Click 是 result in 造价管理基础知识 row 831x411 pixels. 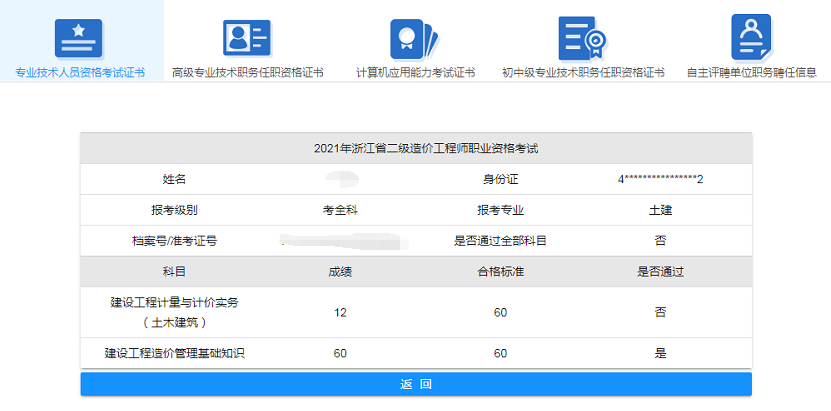click(660, 353)
